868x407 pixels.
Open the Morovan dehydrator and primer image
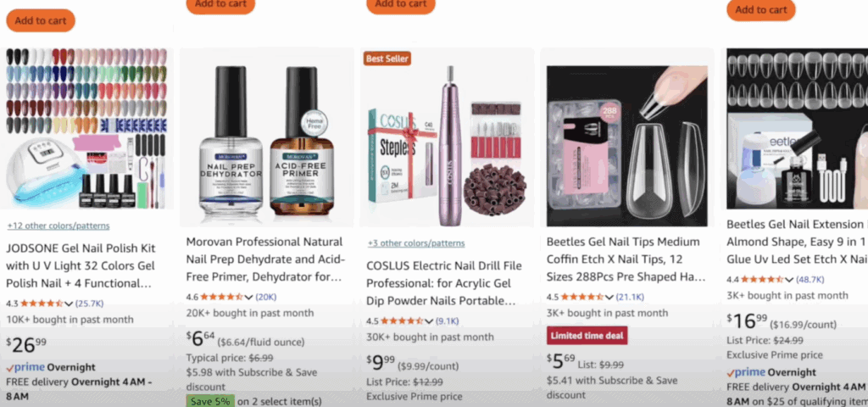coord(266,137)
